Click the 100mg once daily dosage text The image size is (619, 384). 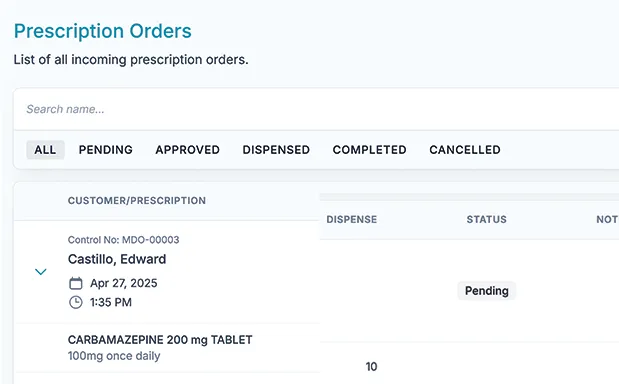(x=114, y=356)
